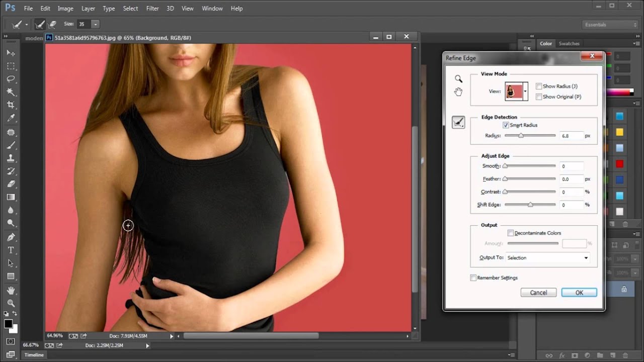Image resolution: width=644 pixels, height=362 pixels.
Task: Select Erase Refinements tool in options bar
Action: coord(52,24)
